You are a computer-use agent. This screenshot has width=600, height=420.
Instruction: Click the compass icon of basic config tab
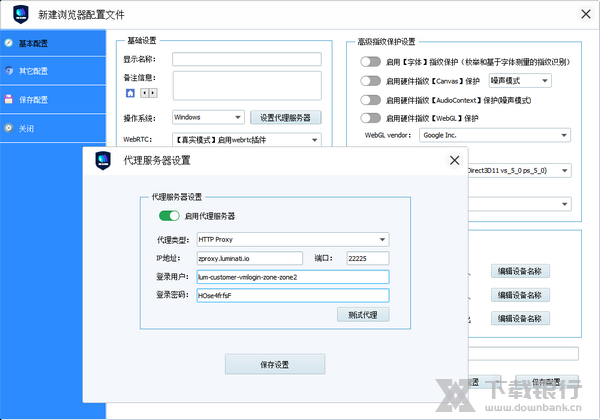click(x=9, y=43)
